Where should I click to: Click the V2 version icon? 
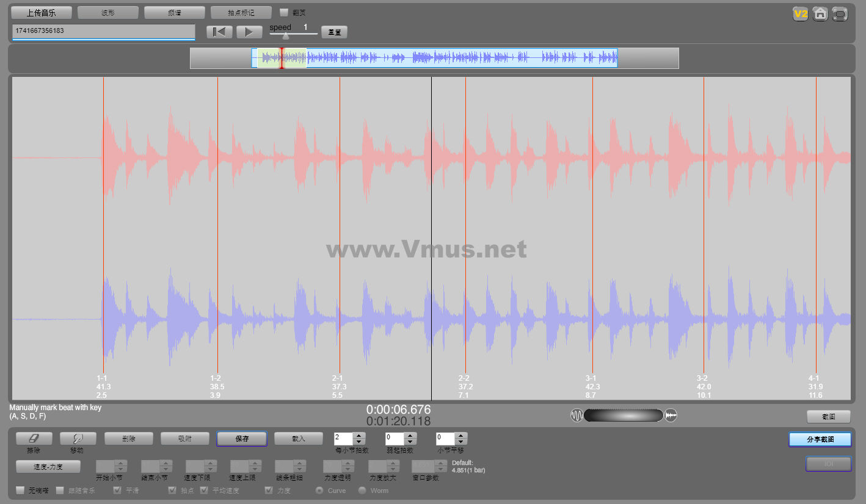click(800, 14)
